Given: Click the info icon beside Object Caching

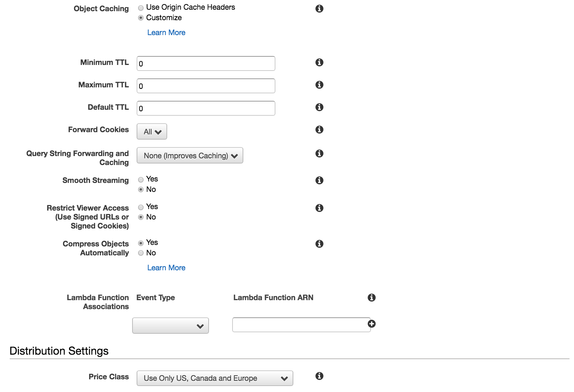Looking at the screenshot, I should point(319,9).
